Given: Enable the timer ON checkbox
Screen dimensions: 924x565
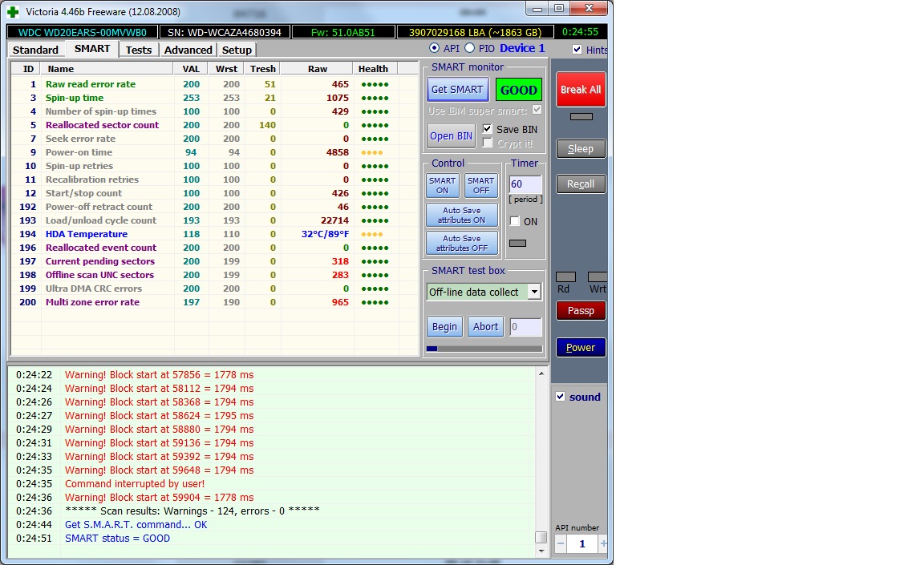Looking at the screenshot, I should [x=515, y=221].
